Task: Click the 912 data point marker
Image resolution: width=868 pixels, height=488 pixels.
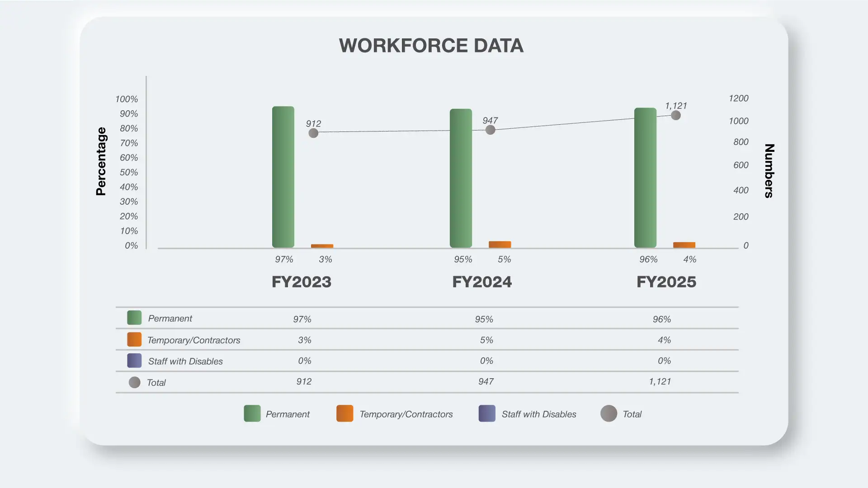Action: pyautogui.click(x=313, y=133)
